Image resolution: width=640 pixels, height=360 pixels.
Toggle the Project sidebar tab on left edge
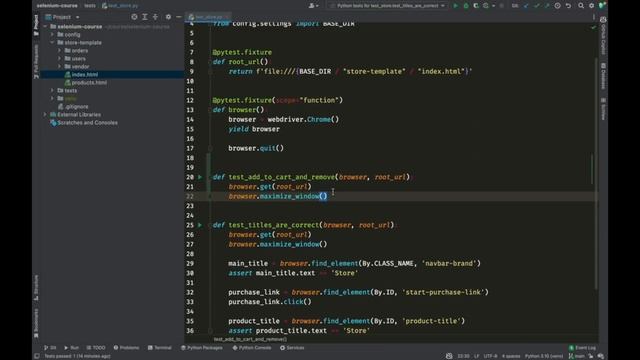[36, 24]
